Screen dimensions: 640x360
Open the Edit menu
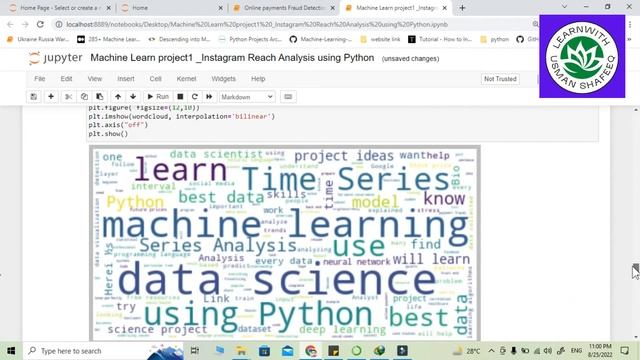pyautogui.click(x=67, y=79)
